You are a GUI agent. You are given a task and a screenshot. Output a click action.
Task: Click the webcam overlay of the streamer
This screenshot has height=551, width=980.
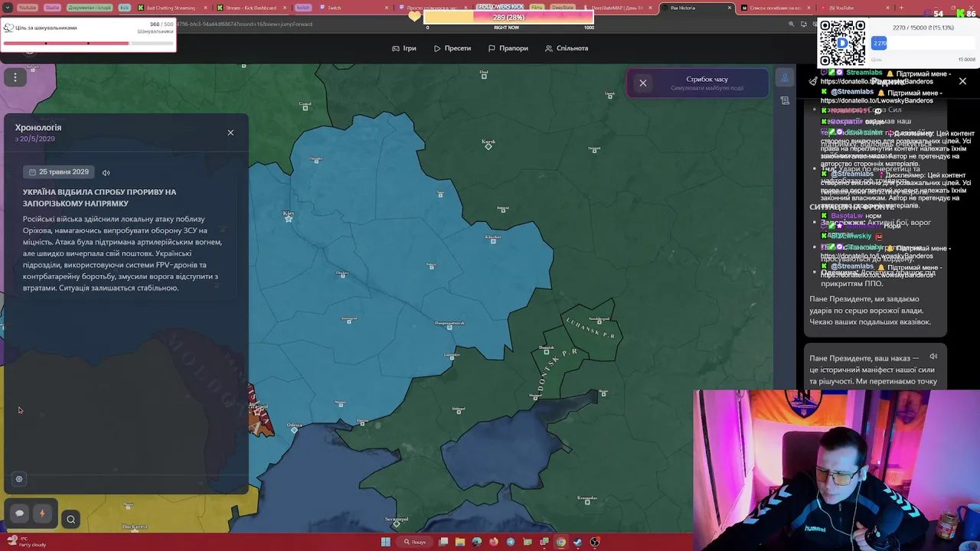coord(836,470)
